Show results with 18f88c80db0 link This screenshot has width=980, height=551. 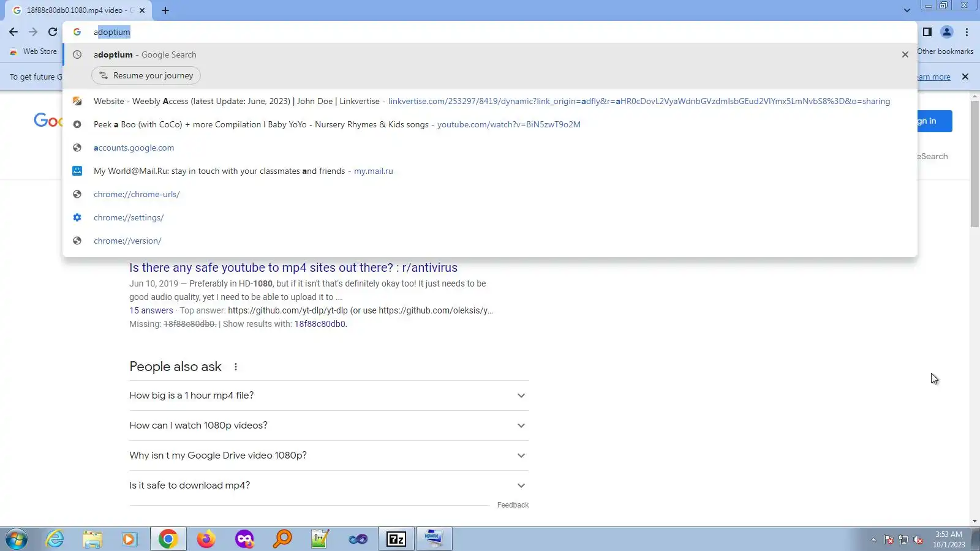(320, 324)
